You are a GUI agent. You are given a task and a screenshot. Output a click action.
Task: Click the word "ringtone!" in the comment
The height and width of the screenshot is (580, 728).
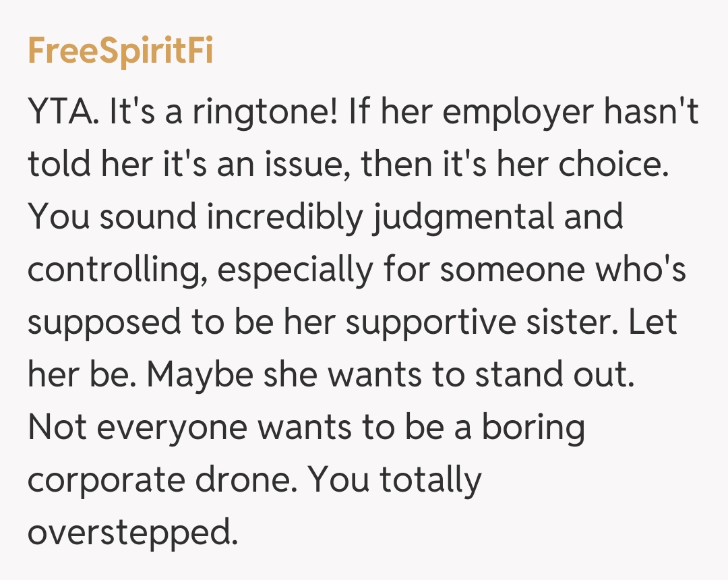[x=264, y=112]
